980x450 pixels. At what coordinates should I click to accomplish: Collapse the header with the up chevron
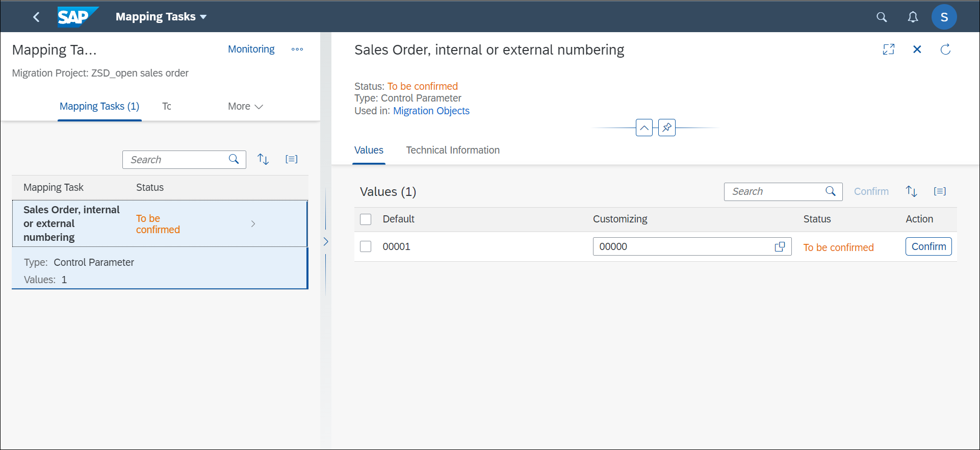point(644,128)
